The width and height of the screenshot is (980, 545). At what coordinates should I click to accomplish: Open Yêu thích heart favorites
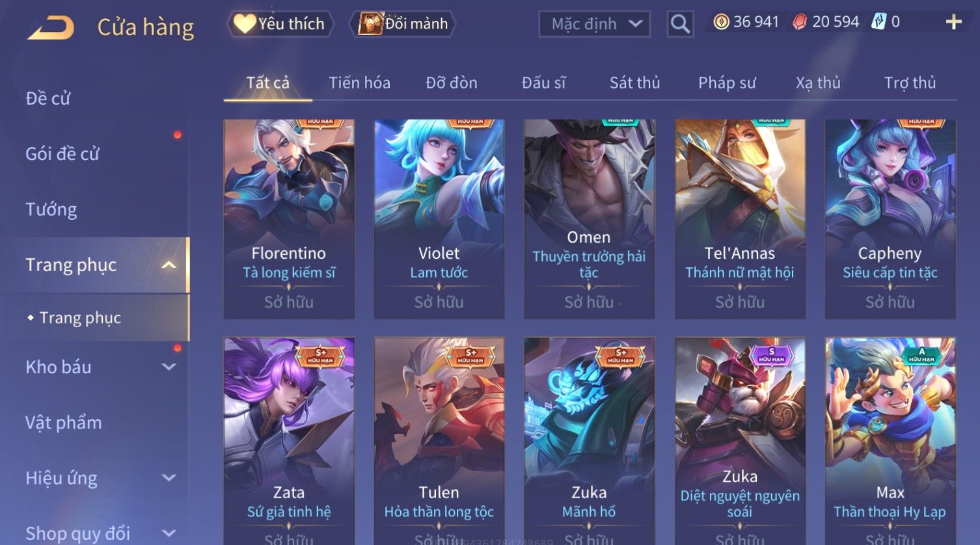[x=280, y=24]
